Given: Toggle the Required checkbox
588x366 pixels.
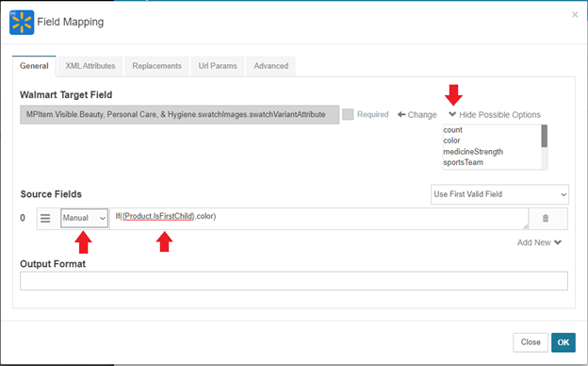Looking at the screenshot, I should pos(348,114).
